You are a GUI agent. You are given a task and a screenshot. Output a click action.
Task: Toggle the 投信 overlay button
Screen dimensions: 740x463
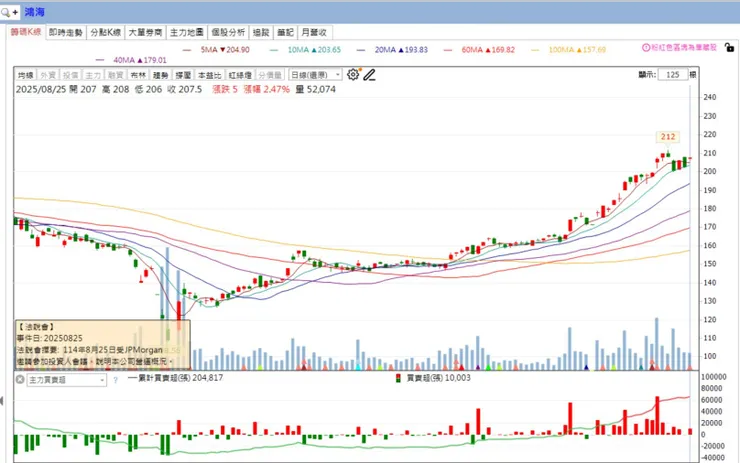coord(70,75)
